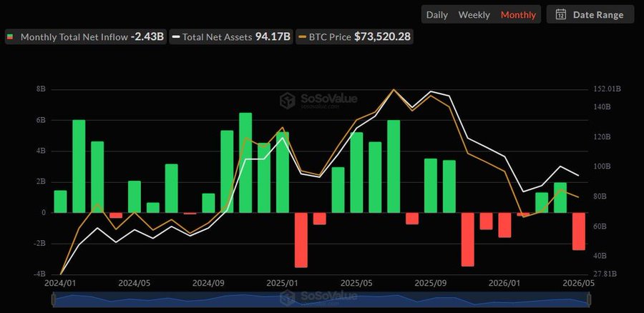Toggle BTC Price line series

(x=354, y=37)
